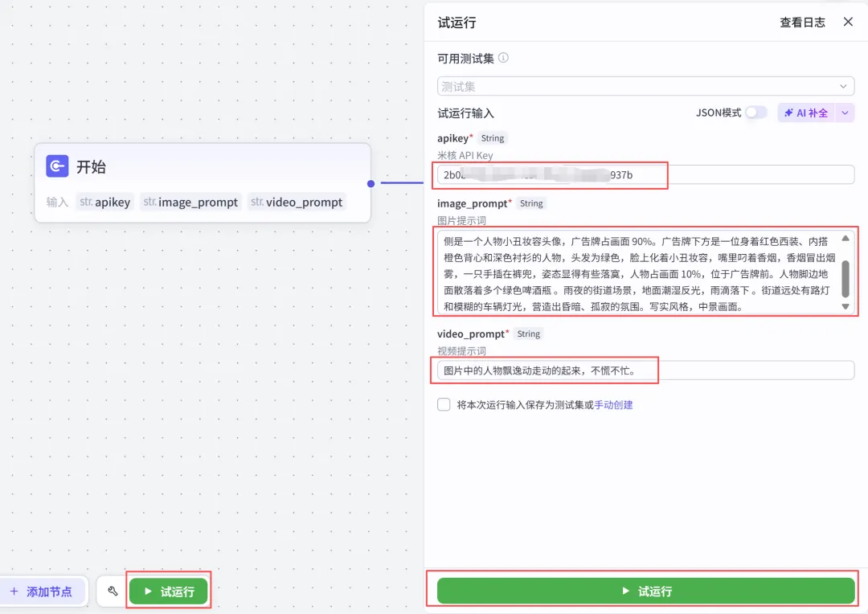
Task: Click into the video_prompt input field
Action: [645, 370]
